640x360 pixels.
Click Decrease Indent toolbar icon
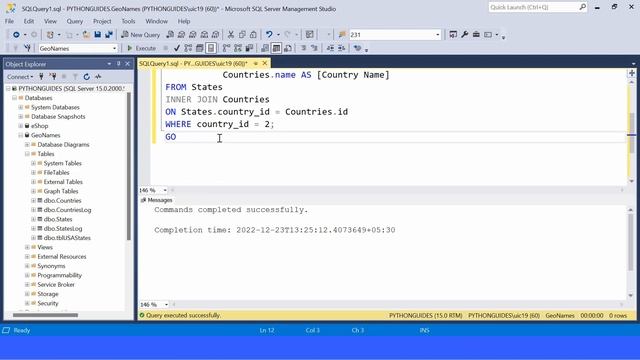[330, 48]
